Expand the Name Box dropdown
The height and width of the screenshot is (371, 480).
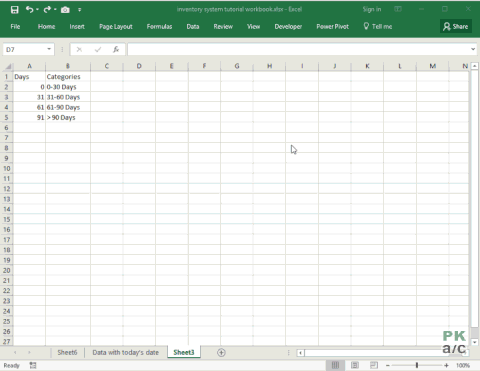click(49, 49)
